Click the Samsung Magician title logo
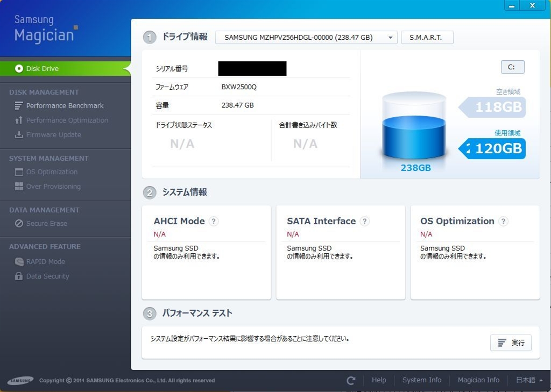The width and height of the screenshot is (551, 392). 46,29
